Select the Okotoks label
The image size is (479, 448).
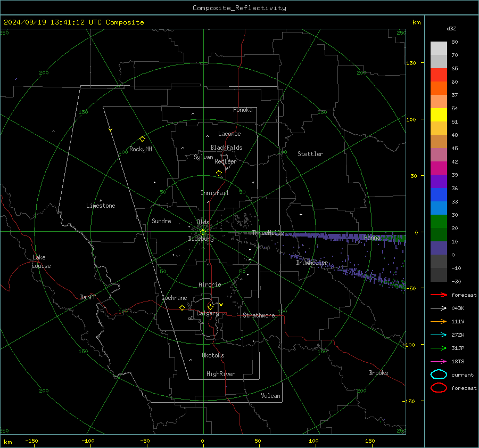pyautogui.click(x=213, y=355)
